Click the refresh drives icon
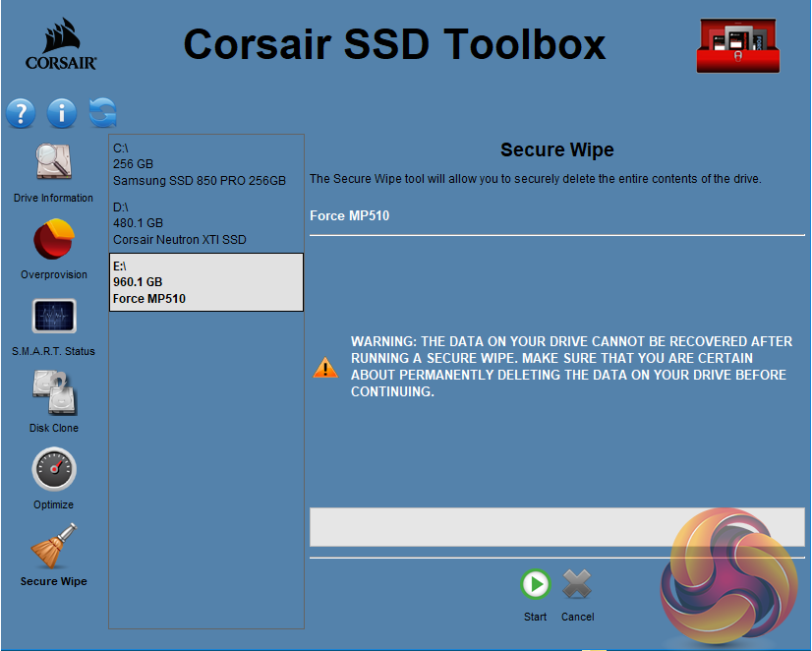Screen dimensions: 812x651 click(102, 113)
